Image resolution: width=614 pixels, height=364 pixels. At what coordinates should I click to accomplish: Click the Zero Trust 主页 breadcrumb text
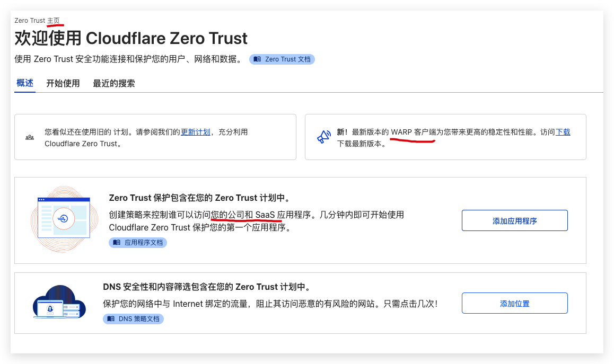click(37, 20)
